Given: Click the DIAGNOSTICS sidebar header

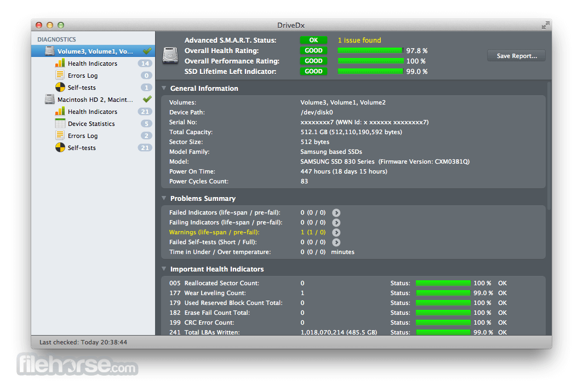Looking at the screenshot, I should coord(56,39).
